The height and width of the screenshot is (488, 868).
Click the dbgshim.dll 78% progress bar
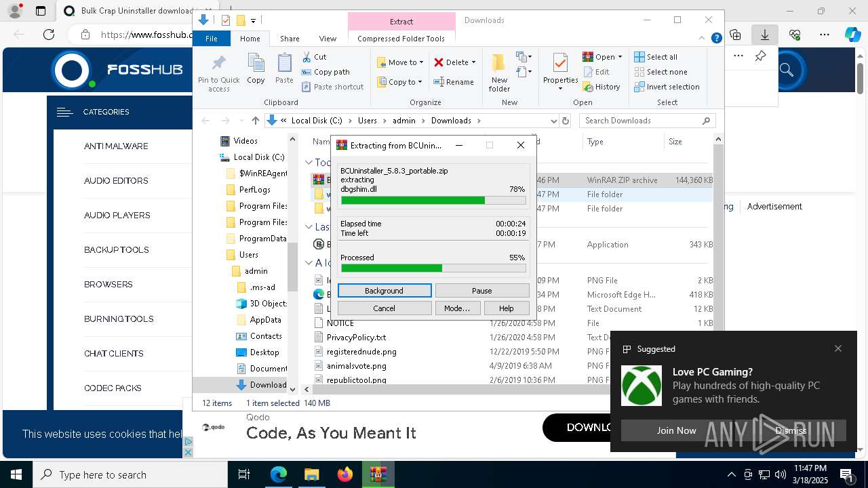click(433, 201)
